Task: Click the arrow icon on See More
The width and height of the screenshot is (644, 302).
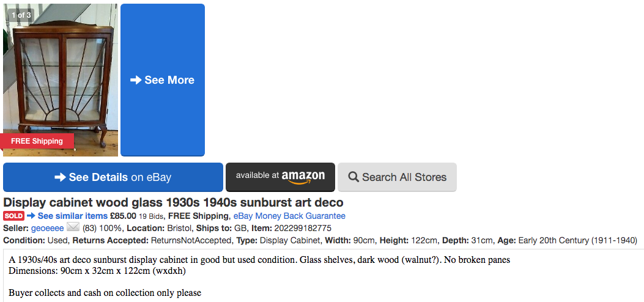Action: pos(136,80)
